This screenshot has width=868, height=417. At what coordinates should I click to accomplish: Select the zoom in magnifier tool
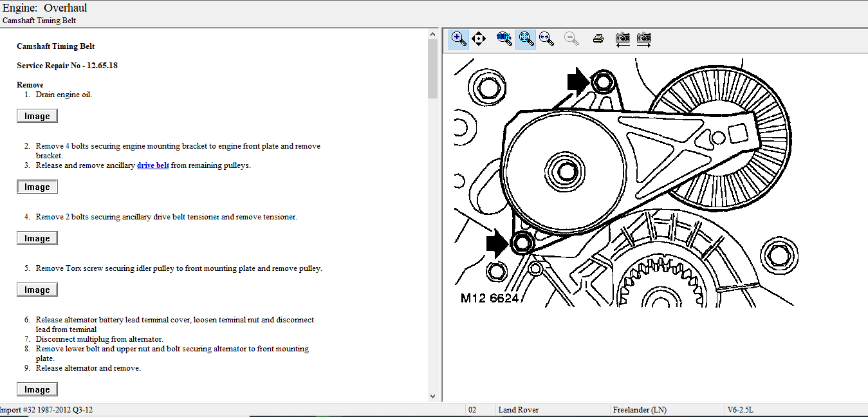click(x=459, y=39)
